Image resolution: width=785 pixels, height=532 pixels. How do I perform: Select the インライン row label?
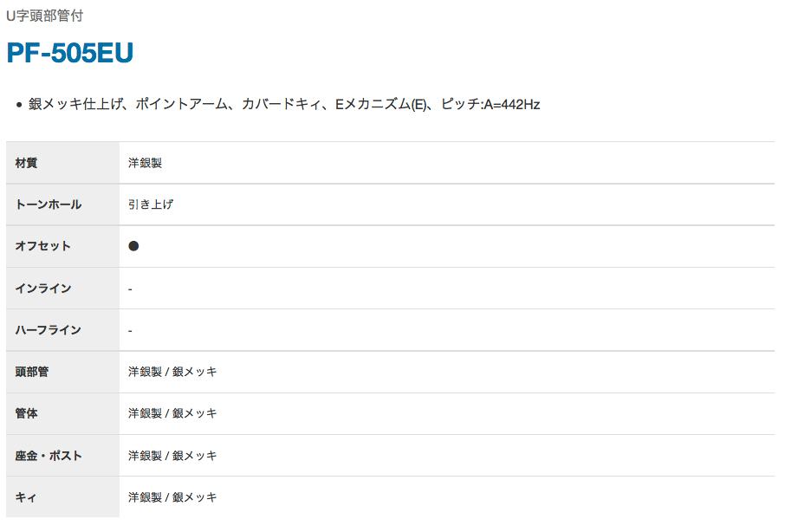(43, 288)
